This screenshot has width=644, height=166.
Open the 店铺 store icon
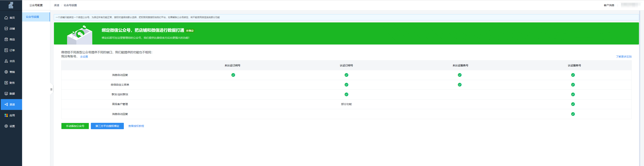click(6, 29)
